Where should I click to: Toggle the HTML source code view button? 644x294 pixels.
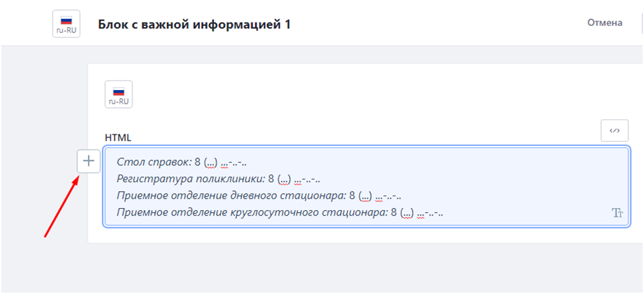[x=614, y=130]
